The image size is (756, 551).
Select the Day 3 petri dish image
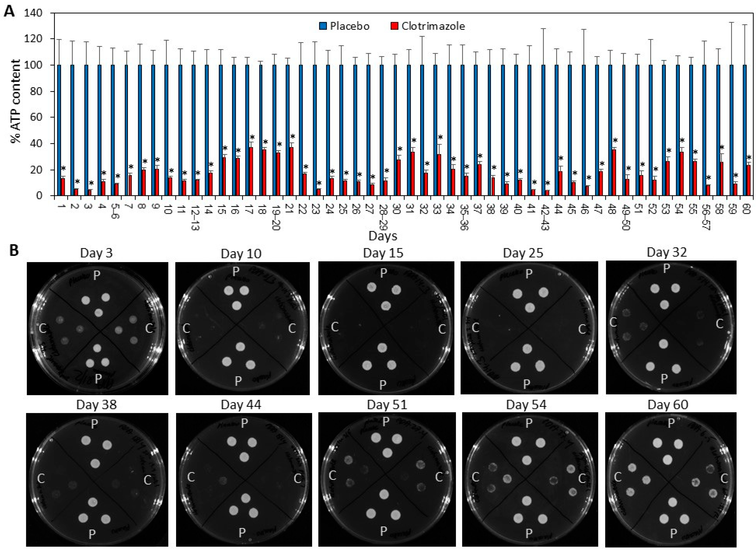click(97, 328)
